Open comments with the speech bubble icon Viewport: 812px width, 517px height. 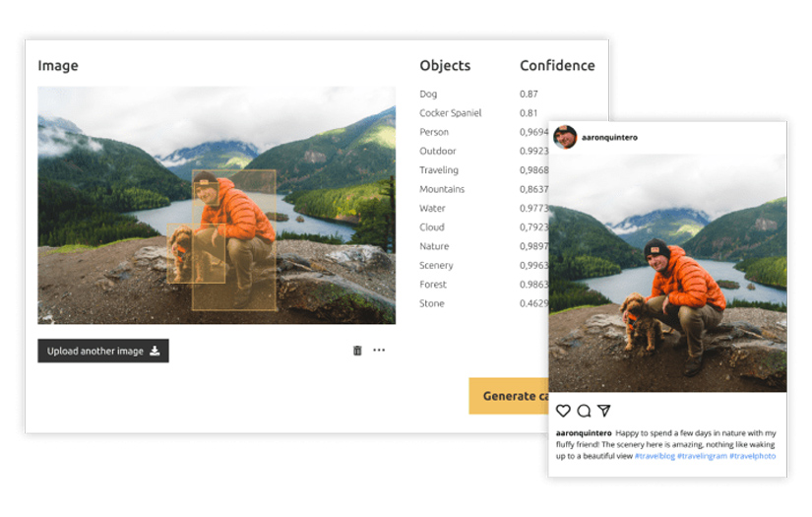click(x=584, y=411)
